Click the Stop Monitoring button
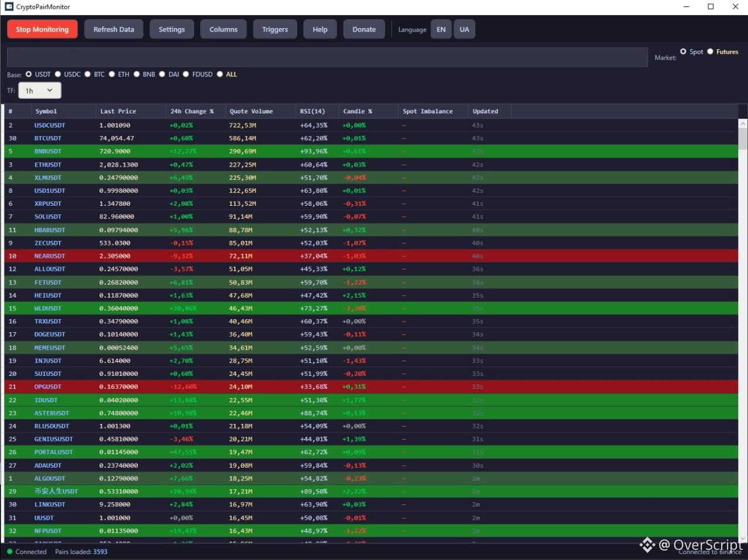The height and width of the screenshot is (560, 748). click(42, 29)
